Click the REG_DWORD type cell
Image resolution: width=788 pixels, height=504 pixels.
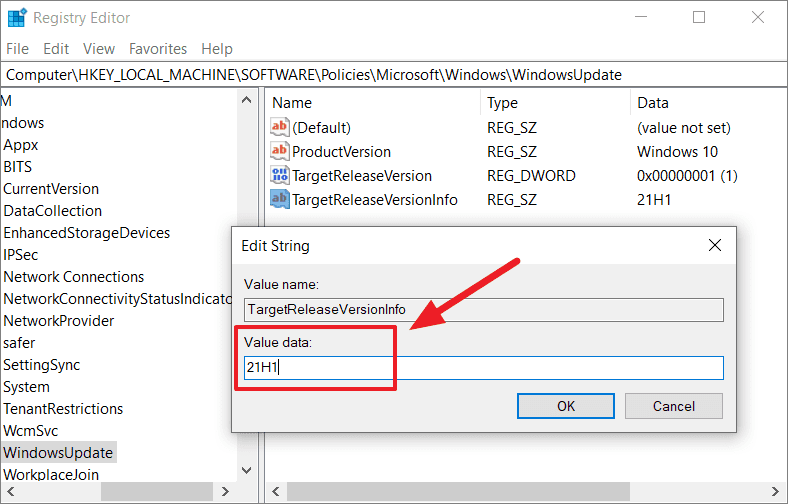531,176
